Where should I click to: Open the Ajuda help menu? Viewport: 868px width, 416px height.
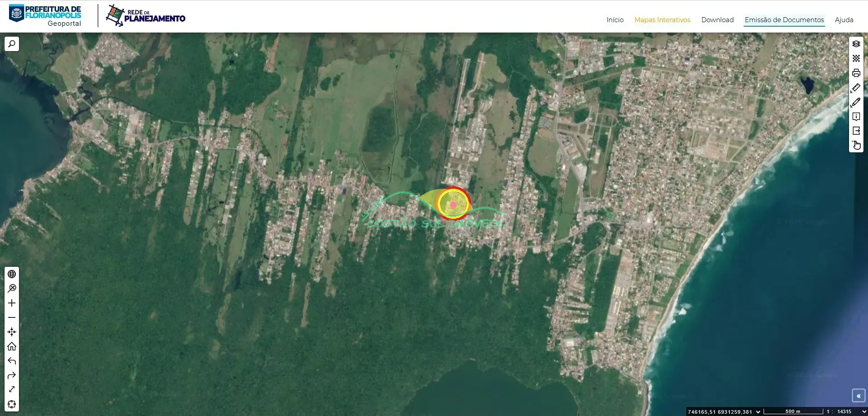point(844,20)
